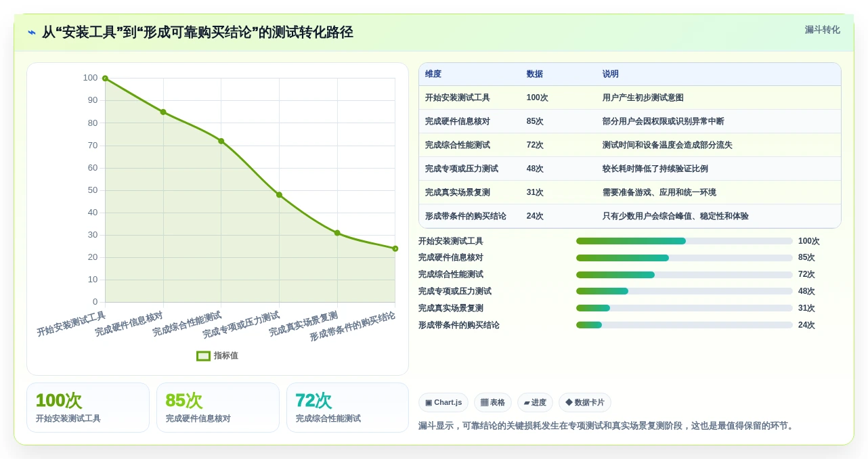The height and width of the screenshot is (459, 868).
Task: Click table value 48次
Action: [535, 169]
